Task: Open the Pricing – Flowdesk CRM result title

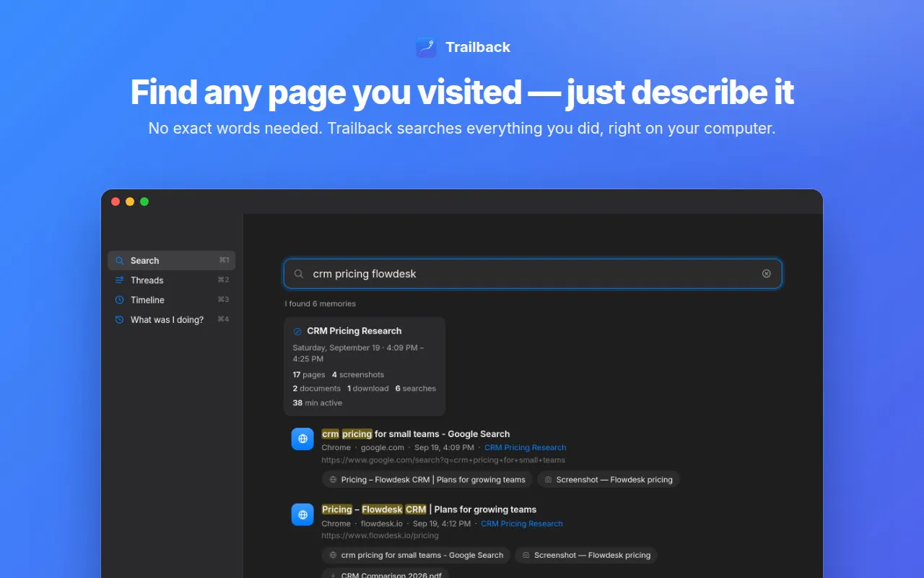Action: (429, 509)
